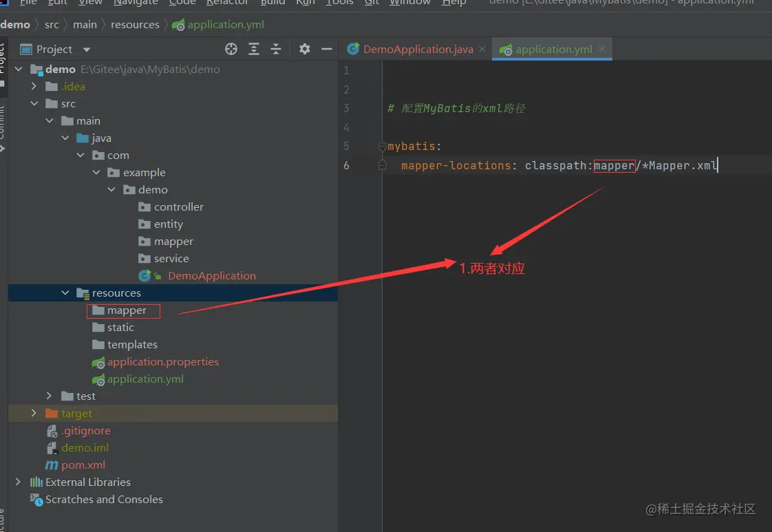Open the Git menu
772x532 pixels.
pos(372,3)
